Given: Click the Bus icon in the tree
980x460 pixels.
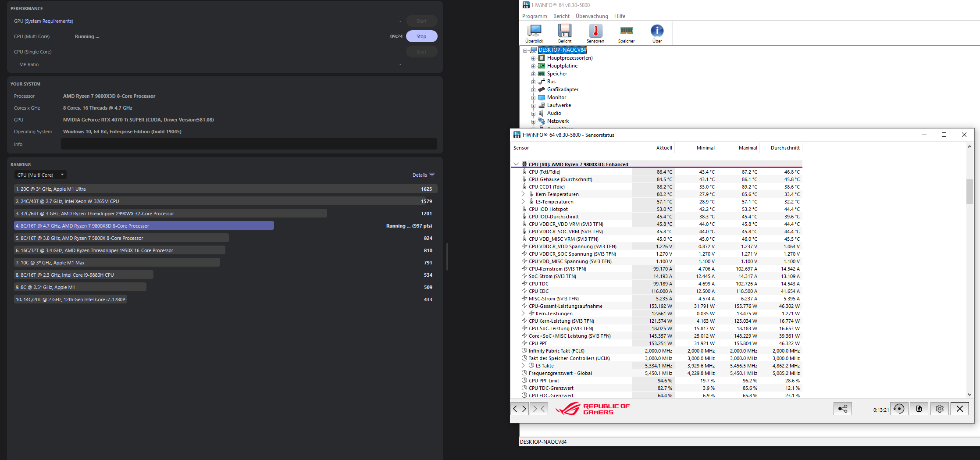Looking at the screenshot, I should [x=542, y=82].
